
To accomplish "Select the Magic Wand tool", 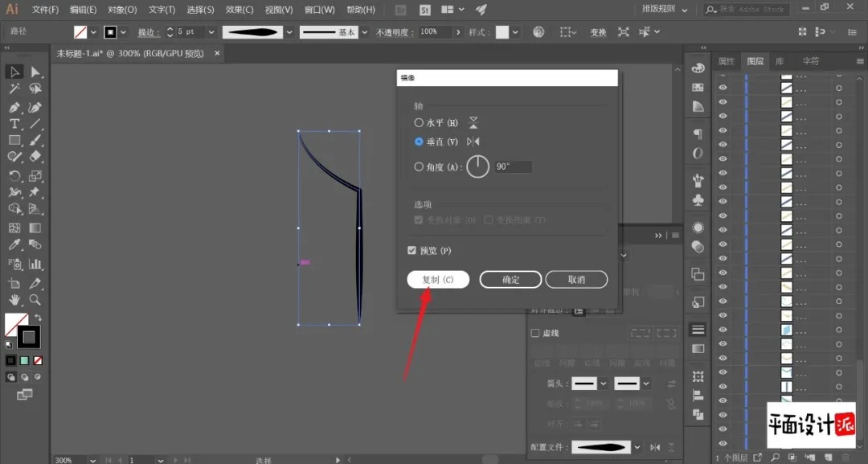I will [x=14, y=88].
